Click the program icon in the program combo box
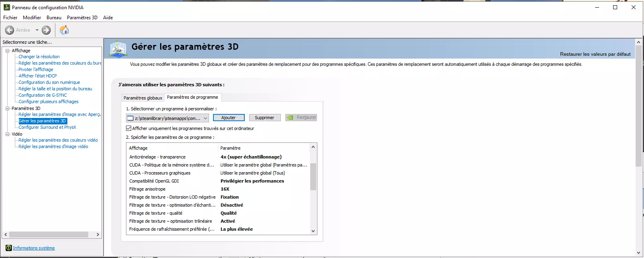The width and height of the screenshot is (644, 258). pyautogui.click(x=130, y=118)
